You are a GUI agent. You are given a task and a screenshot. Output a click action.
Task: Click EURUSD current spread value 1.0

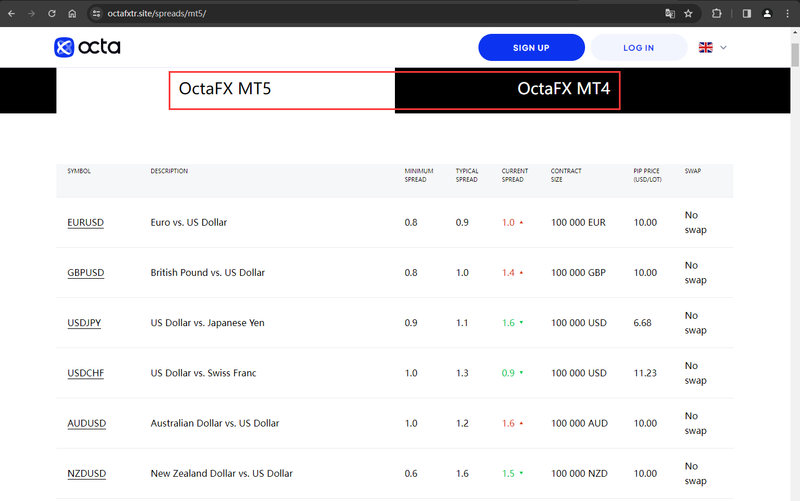click(509, 222)
